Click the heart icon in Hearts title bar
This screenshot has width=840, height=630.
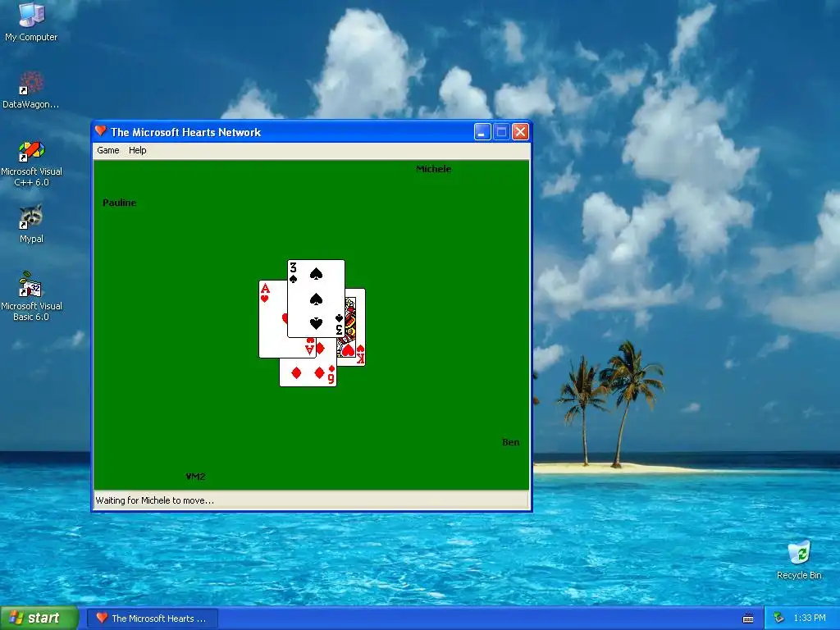tap(101, 131)
